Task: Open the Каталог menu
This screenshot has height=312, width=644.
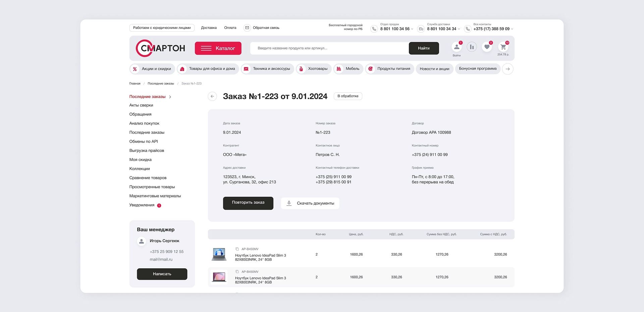Action: coord(218,48)
